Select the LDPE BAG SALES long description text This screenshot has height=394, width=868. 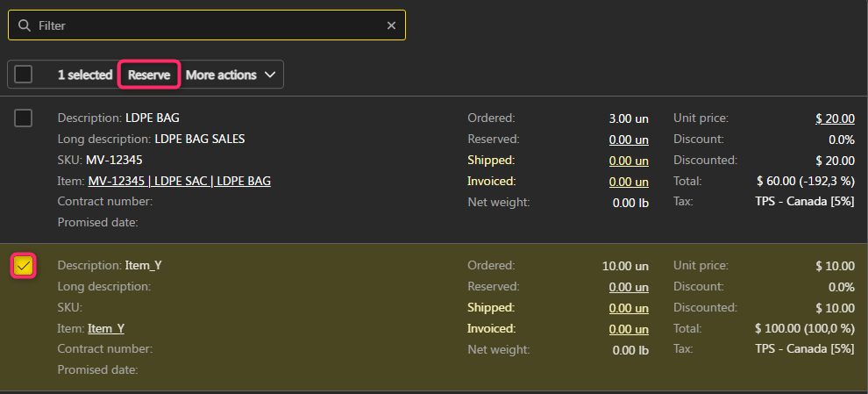pyautogui.click(x=200, y=139)
